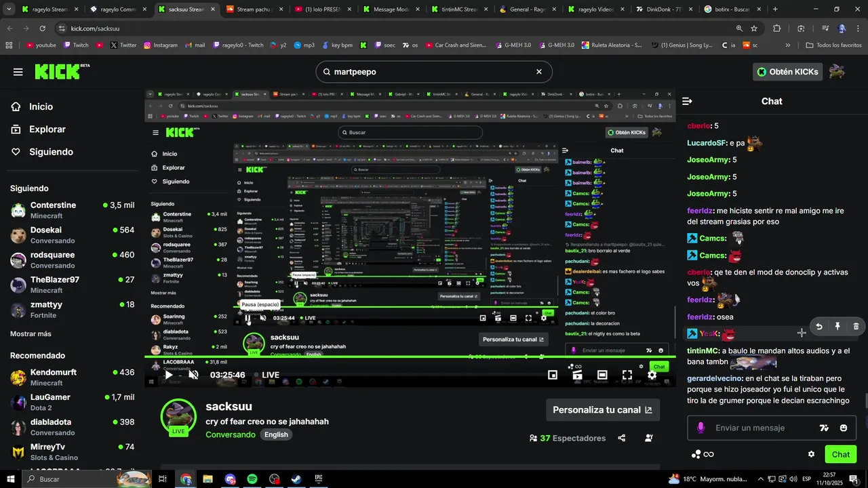Open emote translate icon in chat input

(824, 428)
